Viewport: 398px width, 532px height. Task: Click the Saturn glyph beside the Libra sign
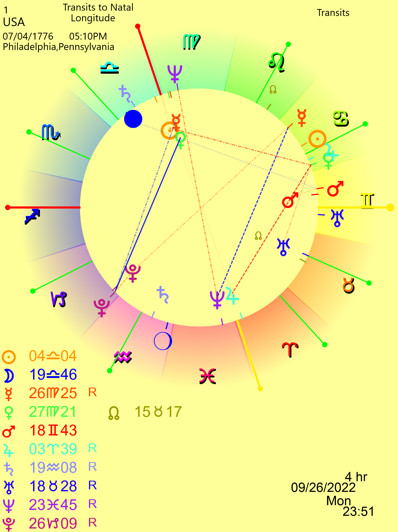[x=125, y=93]
